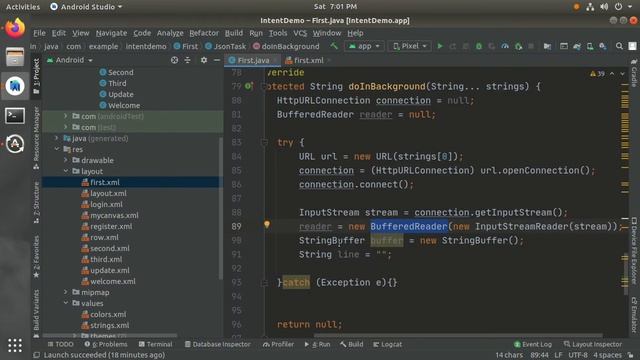640x360 pixels.
Task: Open the Layout Inspector button
Action: [593, 344]
